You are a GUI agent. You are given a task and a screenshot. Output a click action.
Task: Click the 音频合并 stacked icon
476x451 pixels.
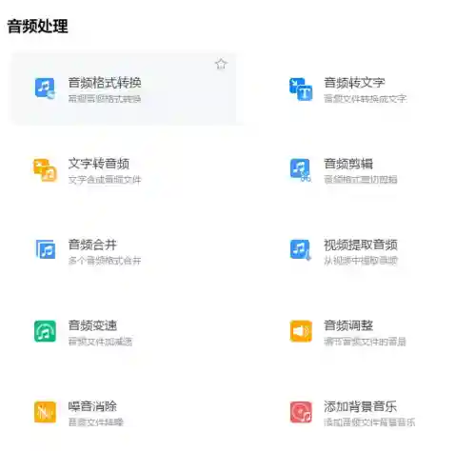46,249
